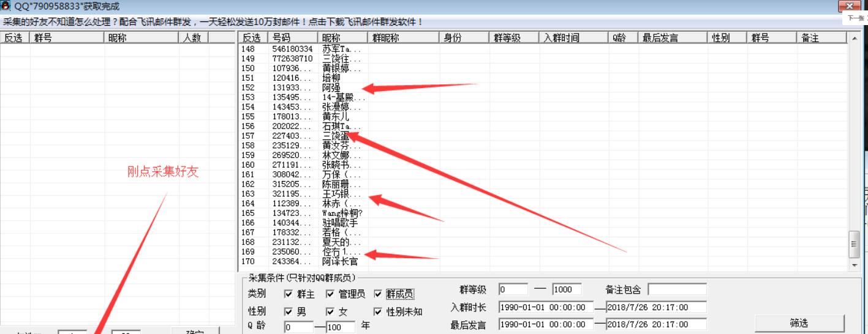The height and width of the screenshot is (334, 868).
Task: Click the Q龄 minimum field showing 0
Action: click(x=298, y=327)
